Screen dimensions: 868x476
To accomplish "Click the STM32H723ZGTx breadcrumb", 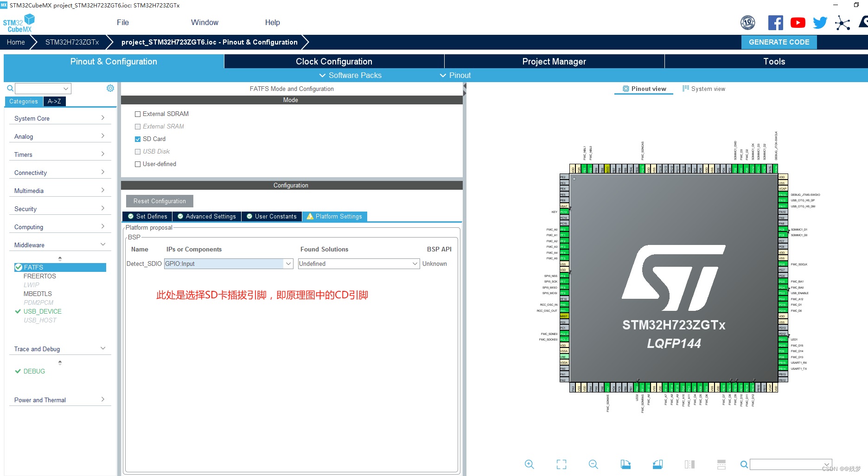I will (x=72, y=42).
